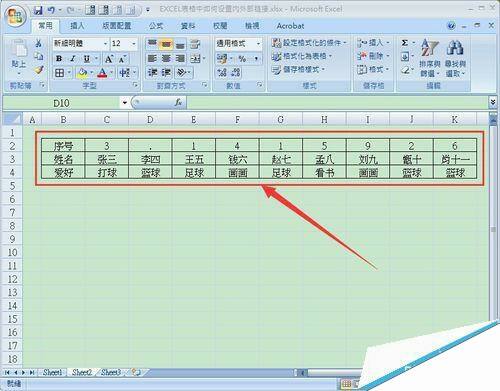This screenshot has height=391, width=500.
Task: Switch to the 公式 ribbon tab
Action: (156, 26)
